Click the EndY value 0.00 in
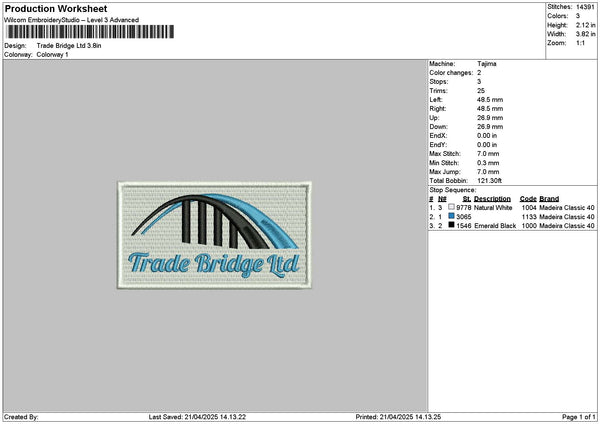Screen dimensions: 600x424 coord(487,145)
